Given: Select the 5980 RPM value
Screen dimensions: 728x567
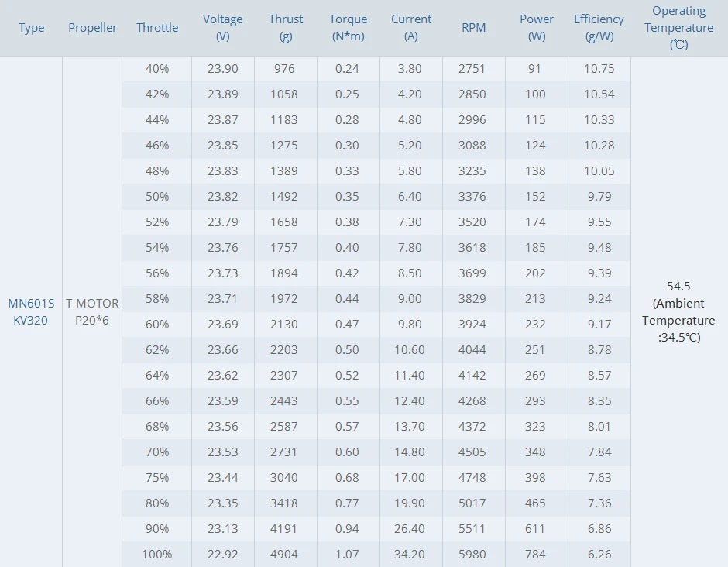Looking at the screenshot, I should tap(472, 555).
